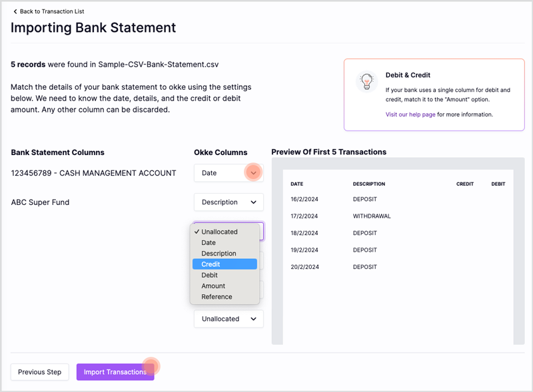The height and width of the screenshot is (392, 533).
Task: Click the lightbulb tip icon
Action: (367, 81)
